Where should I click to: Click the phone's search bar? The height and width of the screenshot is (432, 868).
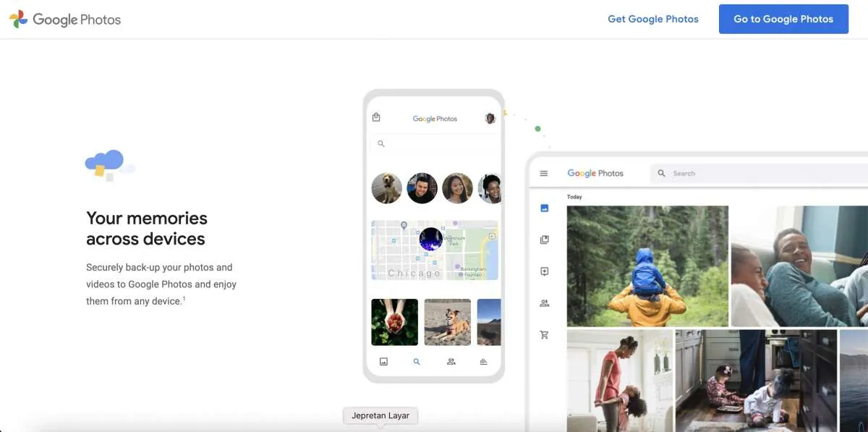pyautogui.click(x=434, y=144)
